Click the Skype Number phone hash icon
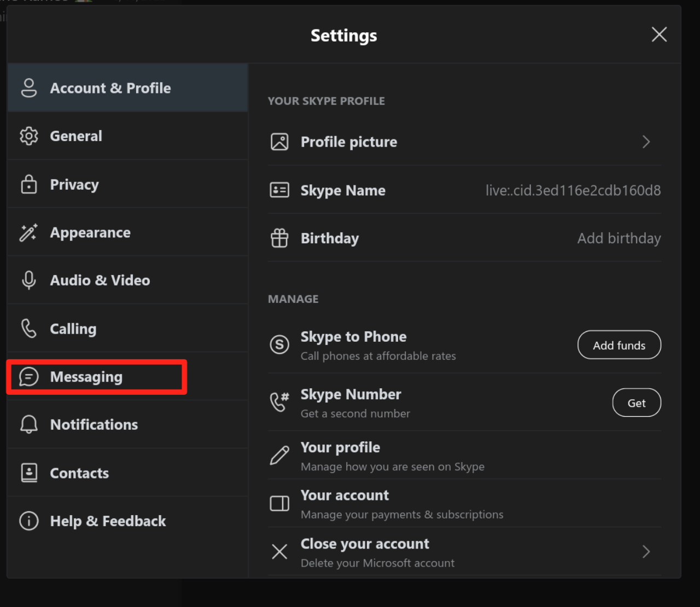 279,401
